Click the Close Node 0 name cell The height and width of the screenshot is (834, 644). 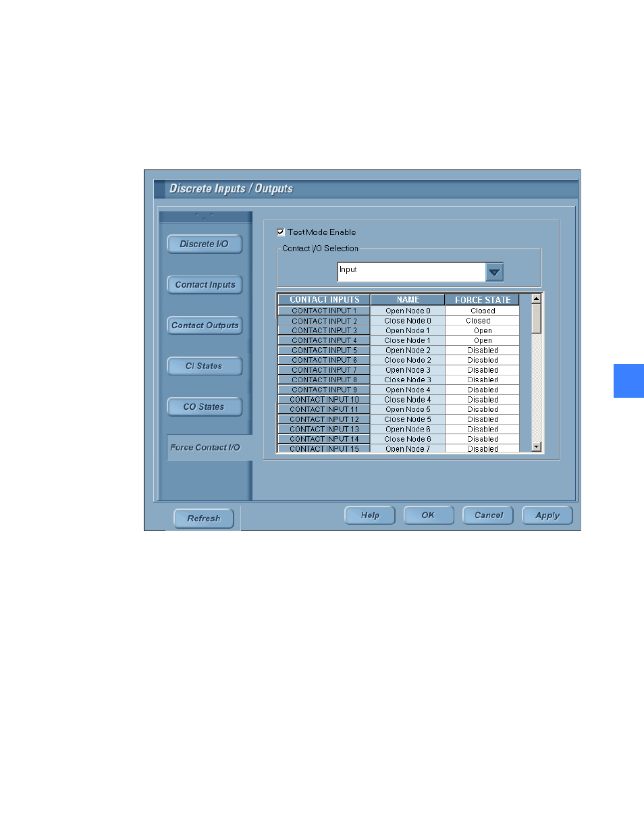tap(408, 321)
